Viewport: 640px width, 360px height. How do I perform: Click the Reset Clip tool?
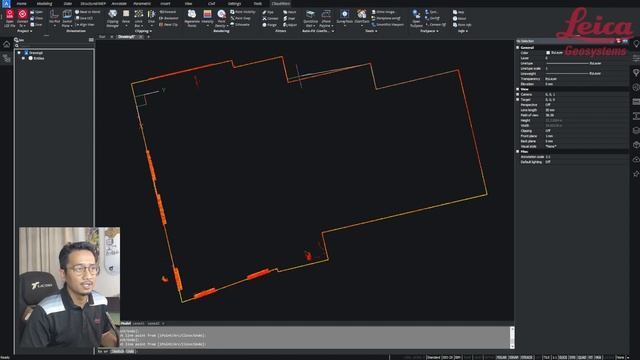click(168, 25)
